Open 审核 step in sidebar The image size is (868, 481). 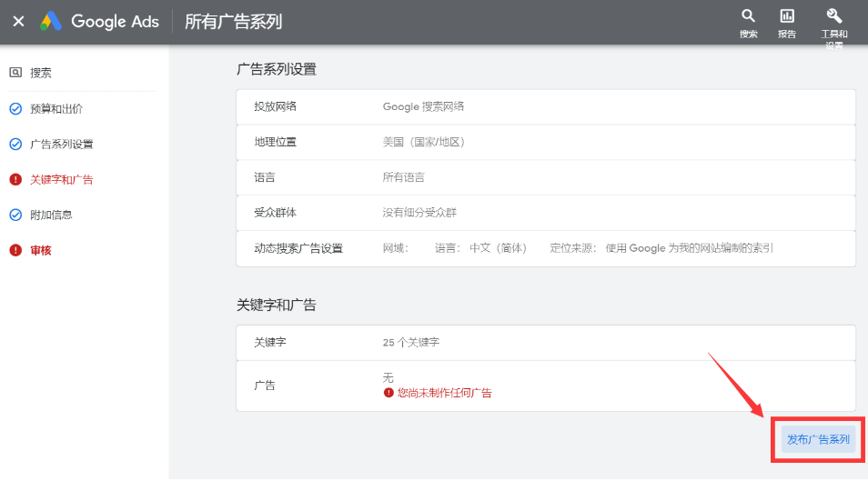[x=41, y=250]
